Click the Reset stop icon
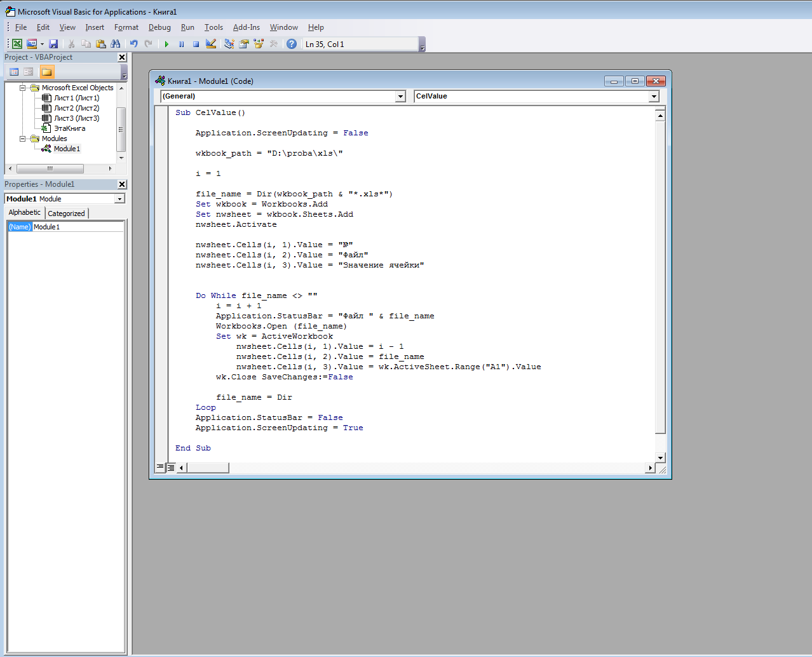This screenshot has width=812, height=657. click(196, 44)
